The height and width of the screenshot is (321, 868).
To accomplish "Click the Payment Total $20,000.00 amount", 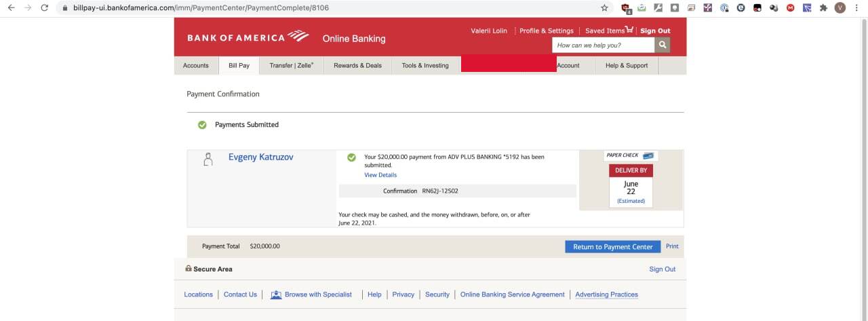I will (264, 246).
